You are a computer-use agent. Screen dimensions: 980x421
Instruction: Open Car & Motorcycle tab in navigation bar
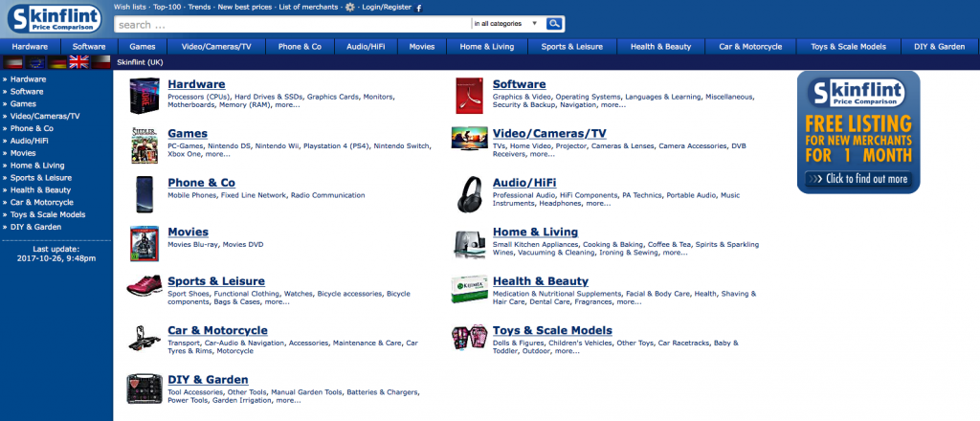(750, 47)
